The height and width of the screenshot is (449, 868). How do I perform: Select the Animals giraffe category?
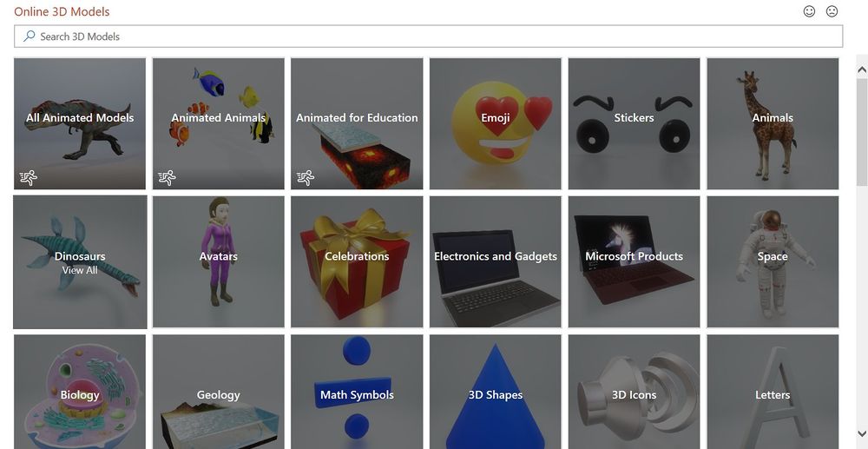click(x=773, y=123)
